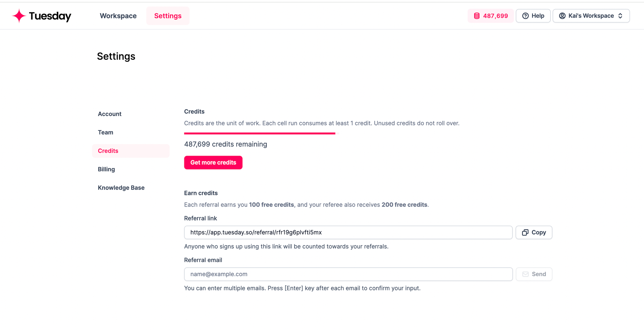The image size is (644, 330).
Task: Click the credits usage progress bar
Action: tap(260, 134)
